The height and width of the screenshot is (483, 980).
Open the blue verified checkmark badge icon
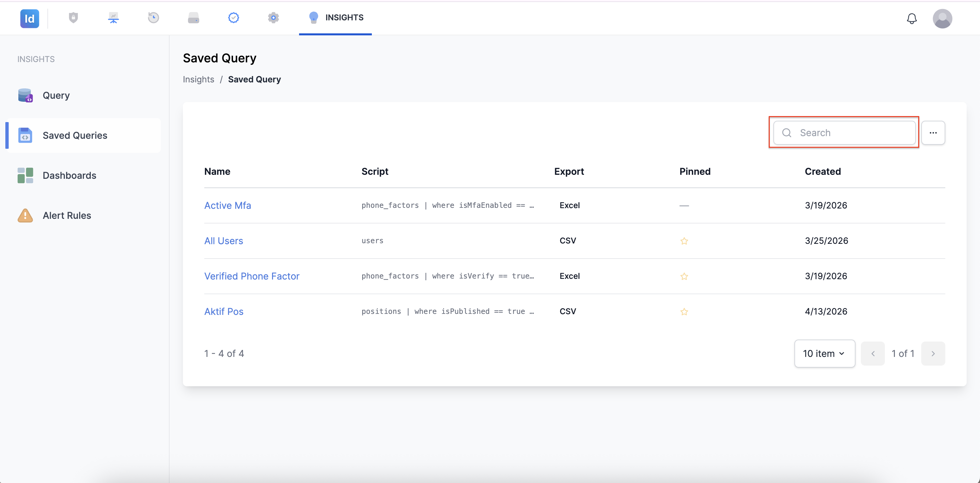[x=234, y=17]
